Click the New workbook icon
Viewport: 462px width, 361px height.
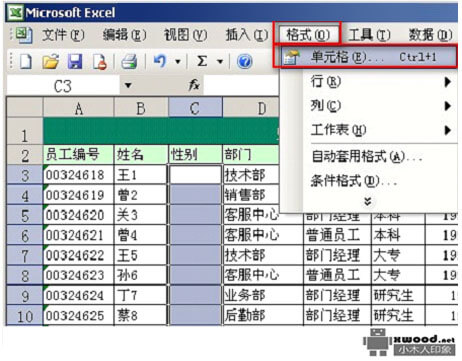[26, 62]
